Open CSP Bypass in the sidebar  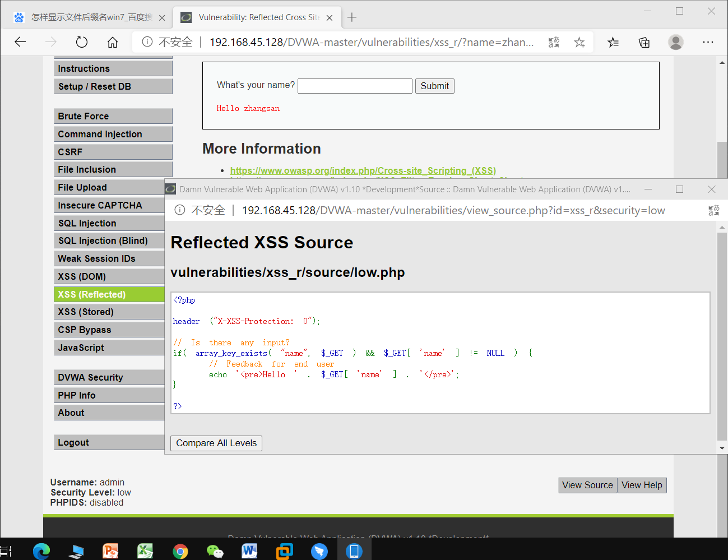[109, 330]
